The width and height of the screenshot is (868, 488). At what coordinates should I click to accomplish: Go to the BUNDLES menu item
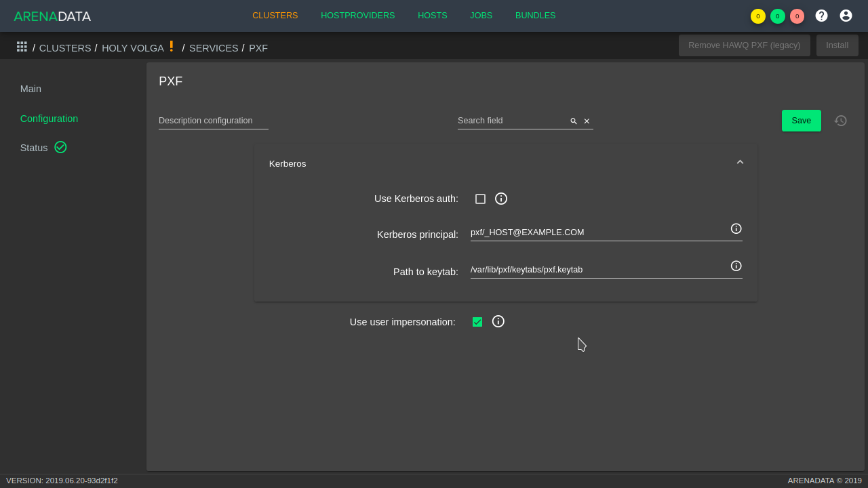535,16
